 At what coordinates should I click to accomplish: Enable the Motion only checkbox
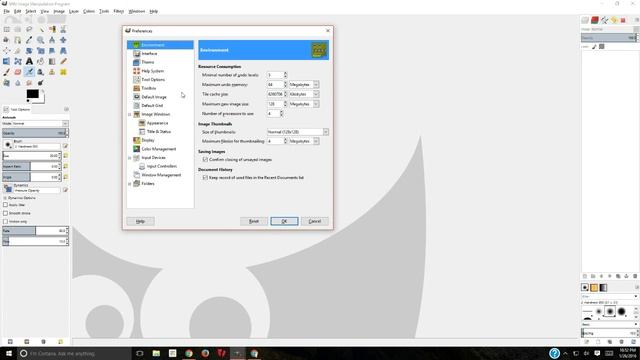click(x=5, y=221)
